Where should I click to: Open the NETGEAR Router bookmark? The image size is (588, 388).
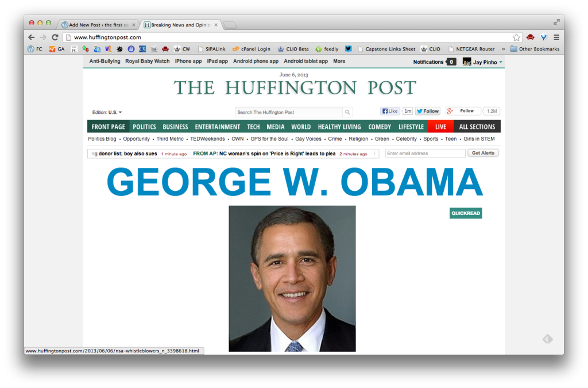point(471,49)
